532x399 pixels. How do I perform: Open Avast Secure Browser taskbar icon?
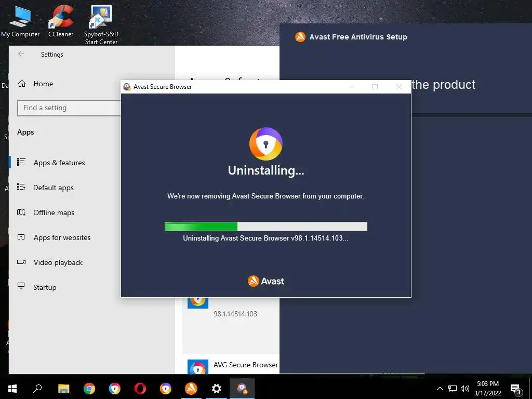coord(166,389)
